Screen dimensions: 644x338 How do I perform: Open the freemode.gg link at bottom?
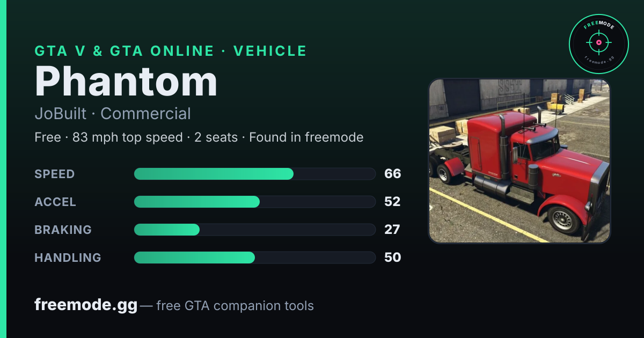(86, 305)
